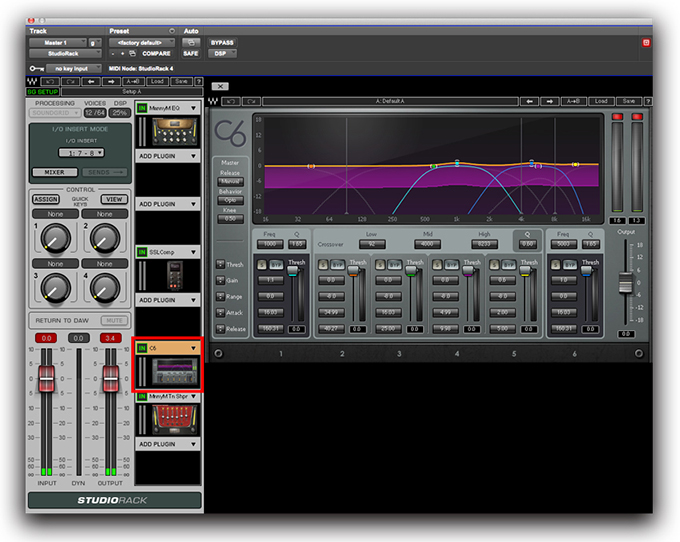
Task: Solo C6 band 6 with S button
Action: point(556,264)
